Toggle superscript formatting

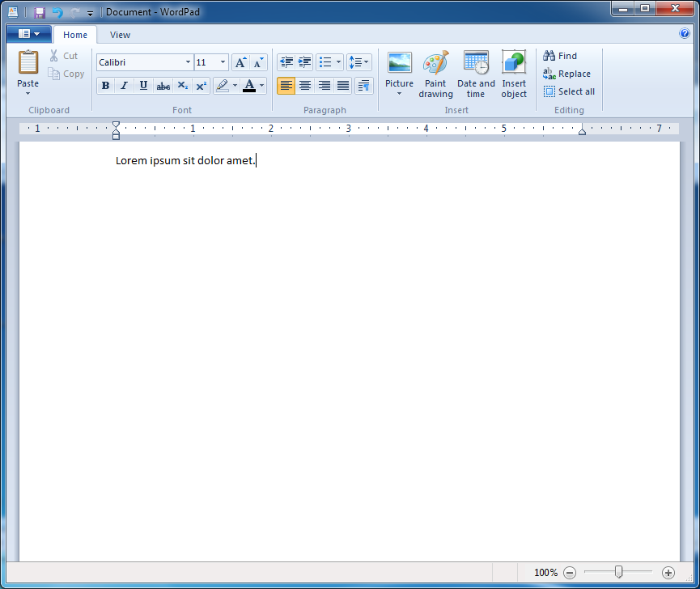point(202,86)
